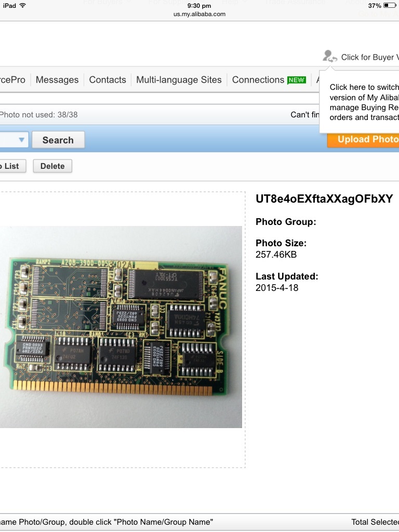Select the FANUC circuit board photo thumbnail
Image resolution: width=399 pixels, height=532 pixels.
(x=121, y=327)
